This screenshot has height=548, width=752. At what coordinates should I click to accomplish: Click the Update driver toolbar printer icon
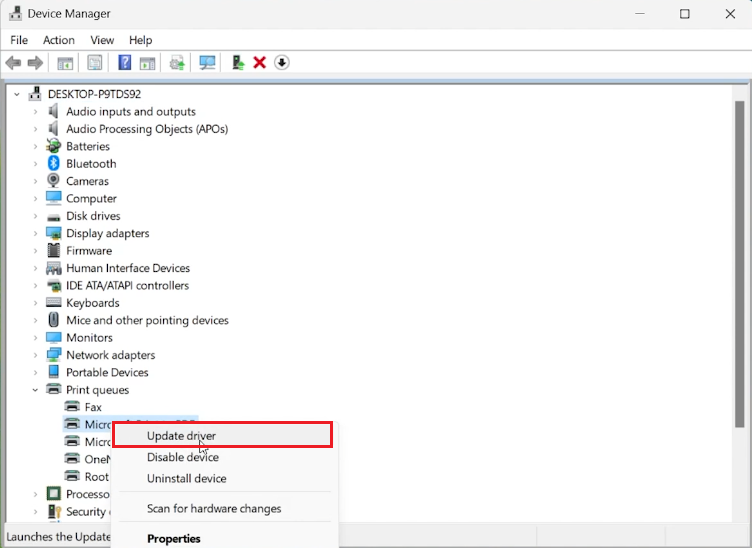point(178,63)
